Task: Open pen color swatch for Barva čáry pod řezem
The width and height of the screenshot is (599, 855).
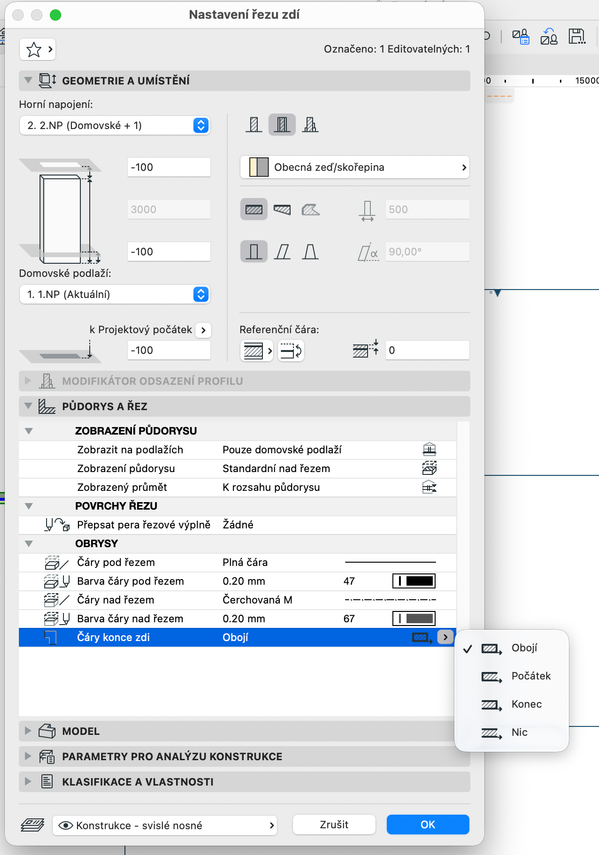Action: 414,581
